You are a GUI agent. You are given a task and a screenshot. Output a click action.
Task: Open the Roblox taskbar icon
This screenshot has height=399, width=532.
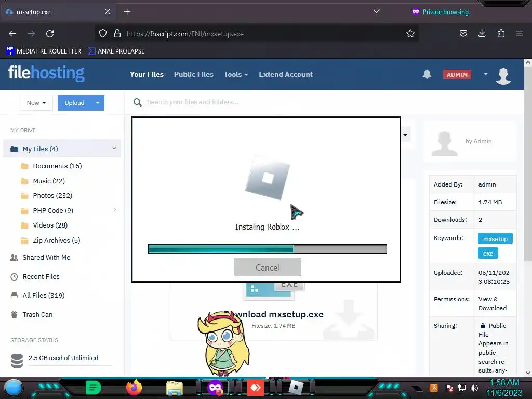(296, 388)
